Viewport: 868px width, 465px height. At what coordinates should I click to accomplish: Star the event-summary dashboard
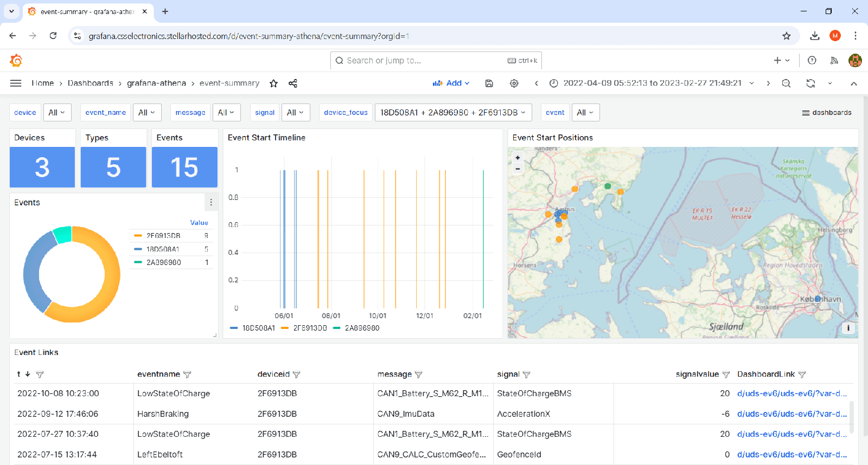(x=273, y=83)
